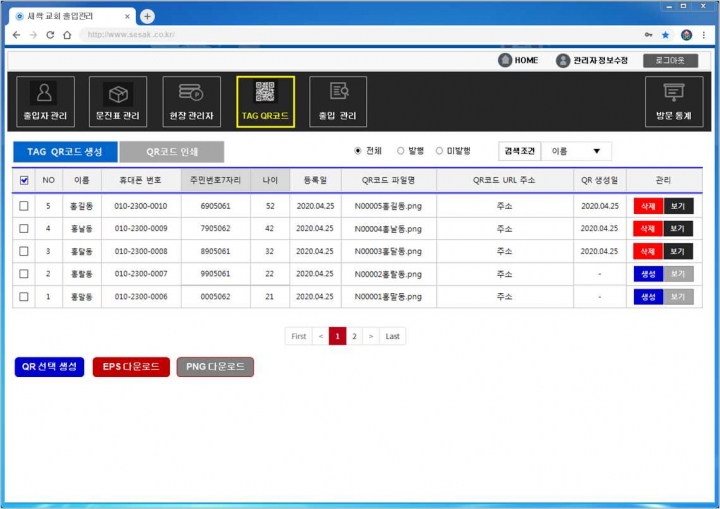
Task: Click N00001 png file name
Action: point(388,297)
